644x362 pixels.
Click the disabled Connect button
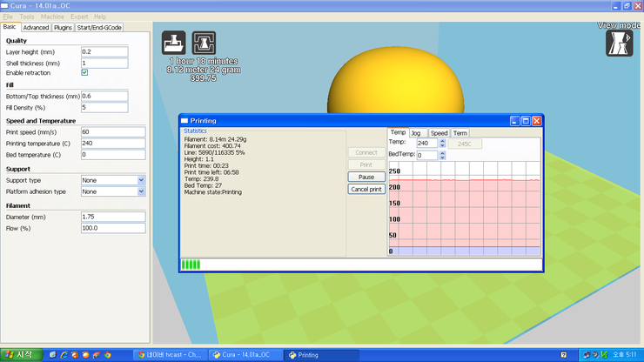[x=366, y=152]
